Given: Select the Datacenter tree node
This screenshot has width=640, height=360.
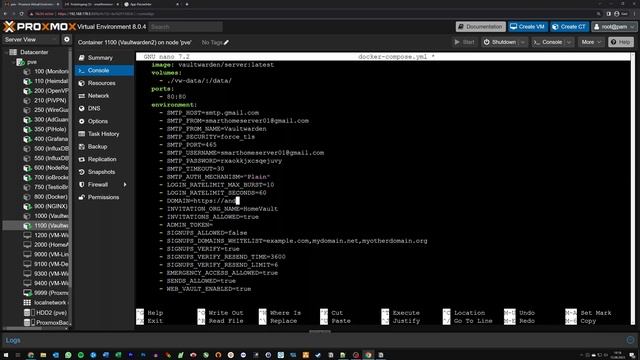Looking at the screenshot, I should tap(34, 52).
